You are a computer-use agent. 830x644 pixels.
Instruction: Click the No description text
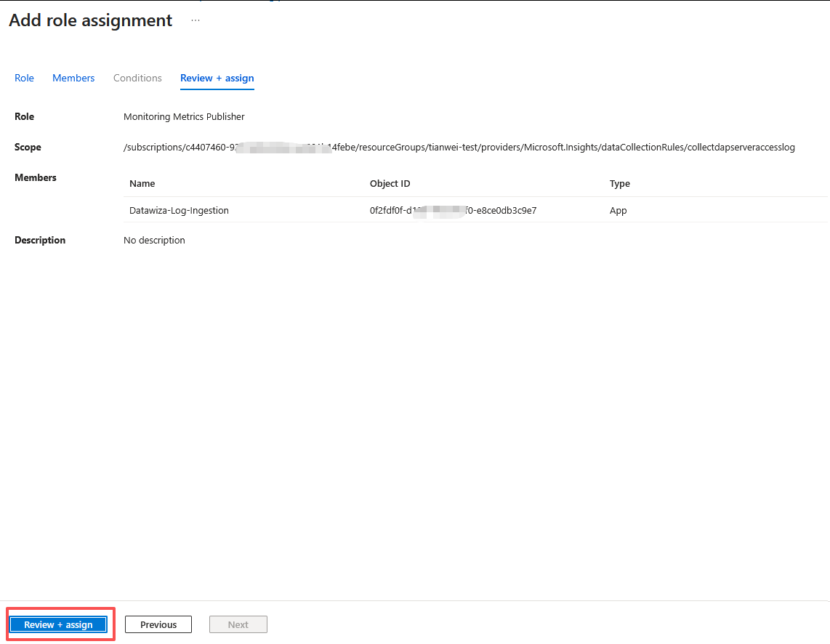[154, 241]
